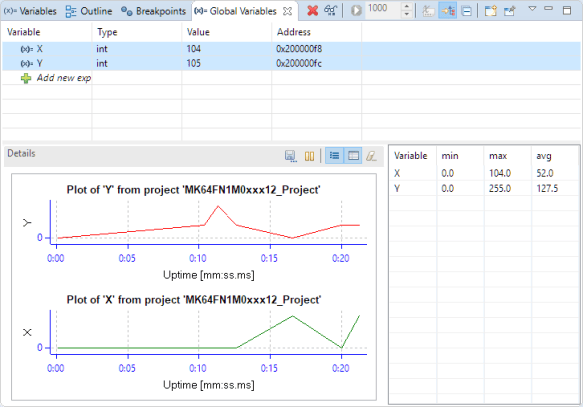Click the int type cell of X
Viewport: 583px width, 407px height.
(102, 49)
